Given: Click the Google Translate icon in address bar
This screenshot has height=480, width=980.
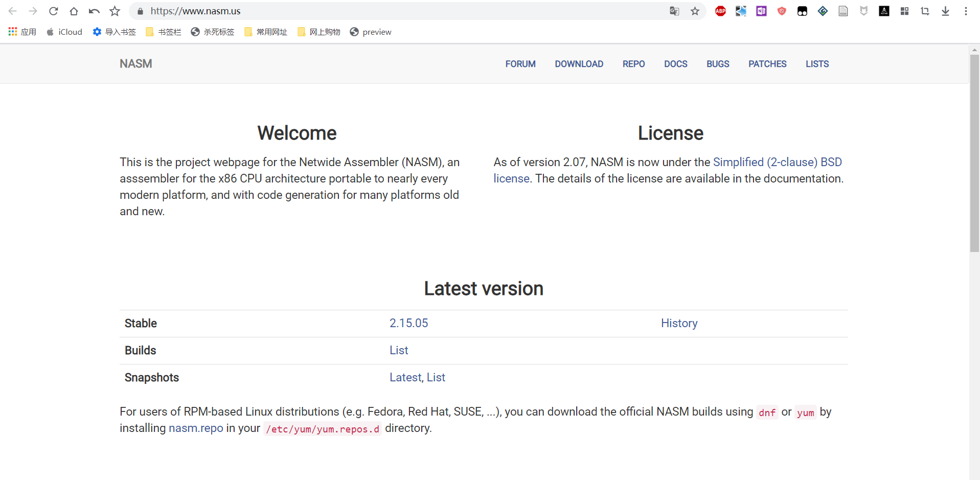Looking at the screenshot, I should [x=674, y=11].
